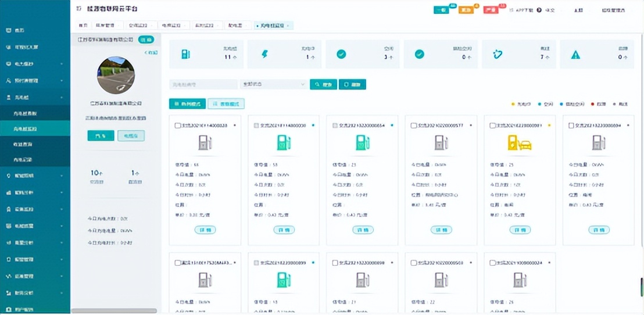
Task: Open the 中文 language dropdown
Action: coord(549,10)
